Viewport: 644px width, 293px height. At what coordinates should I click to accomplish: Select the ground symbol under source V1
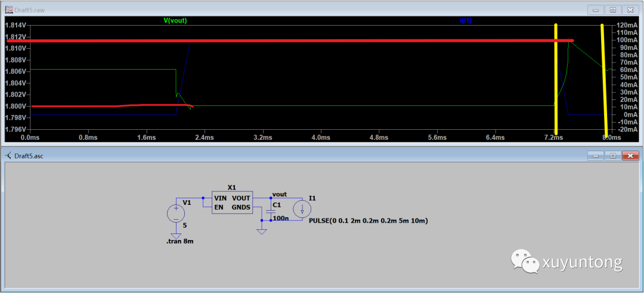[x=176, y=236]
